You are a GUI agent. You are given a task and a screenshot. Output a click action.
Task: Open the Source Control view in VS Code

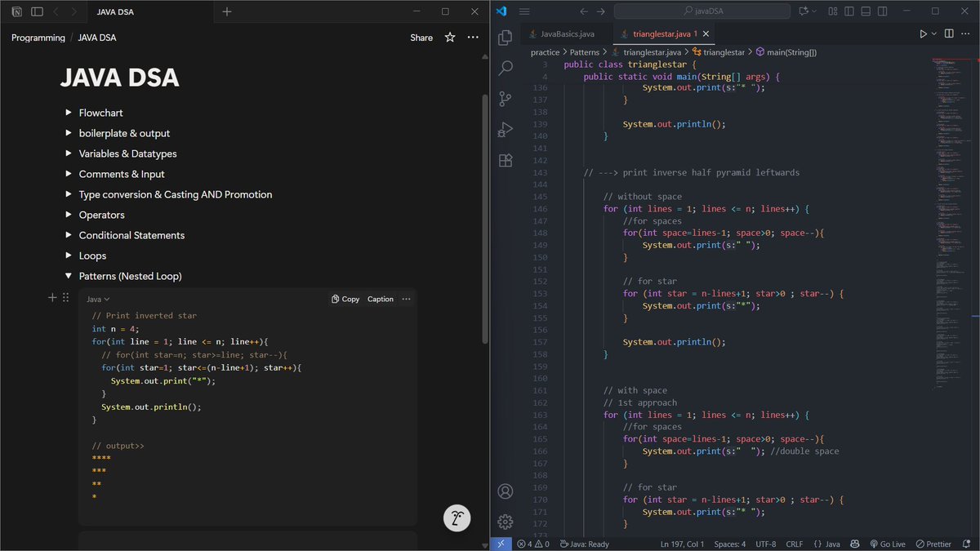coord(506,99)
